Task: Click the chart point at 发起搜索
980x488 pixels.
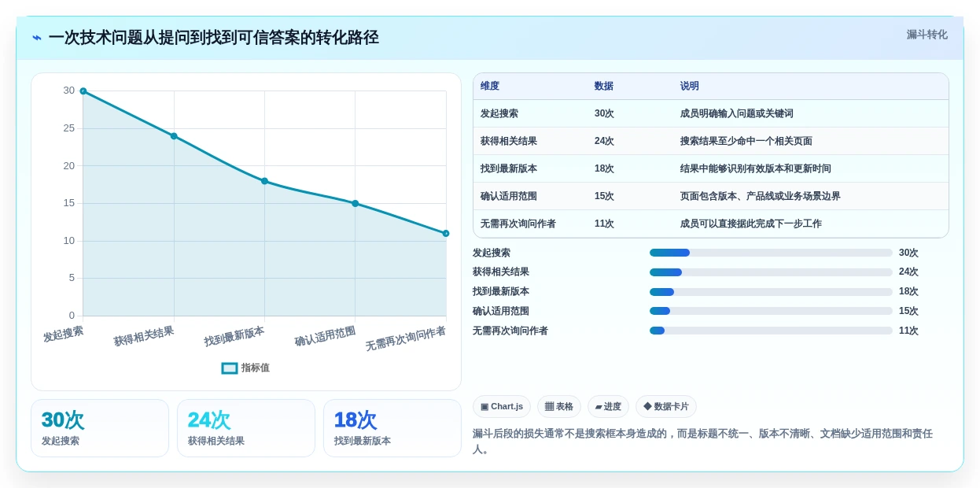Action: pyautogui.click(x=83, y=91)
